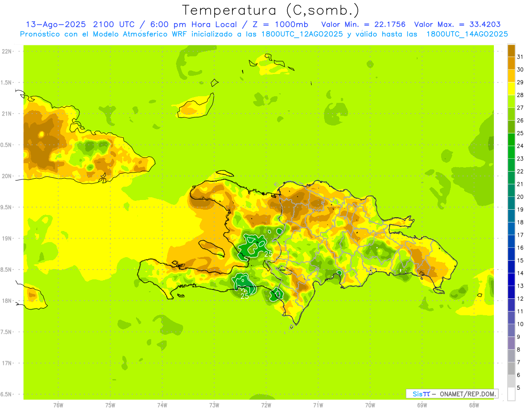Image resolution: width=532 pixels, height=411 pixels.
Task: Click the 68W longitude axis label
Action: (474, 405)
